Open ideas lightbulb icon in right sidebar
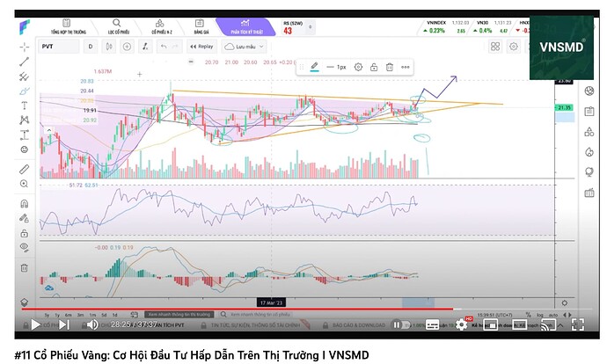 tap(589, 171)
